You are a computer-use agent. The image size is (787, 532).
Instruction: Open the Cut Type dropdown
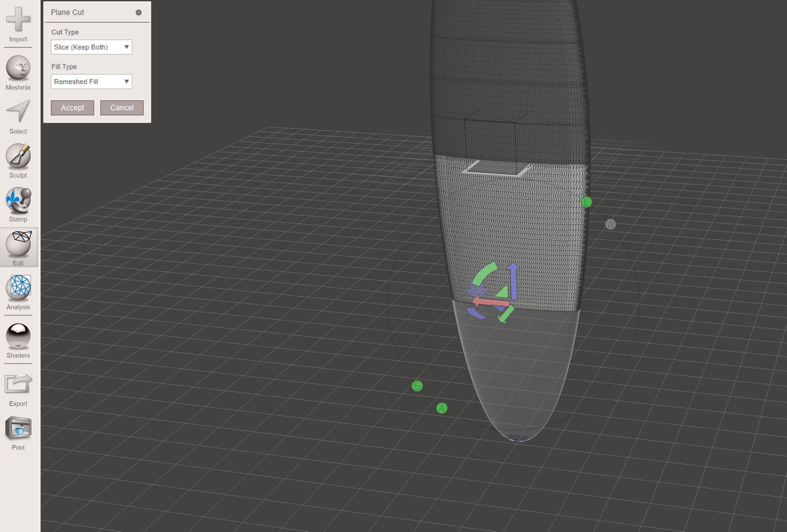tap(91, 47)
